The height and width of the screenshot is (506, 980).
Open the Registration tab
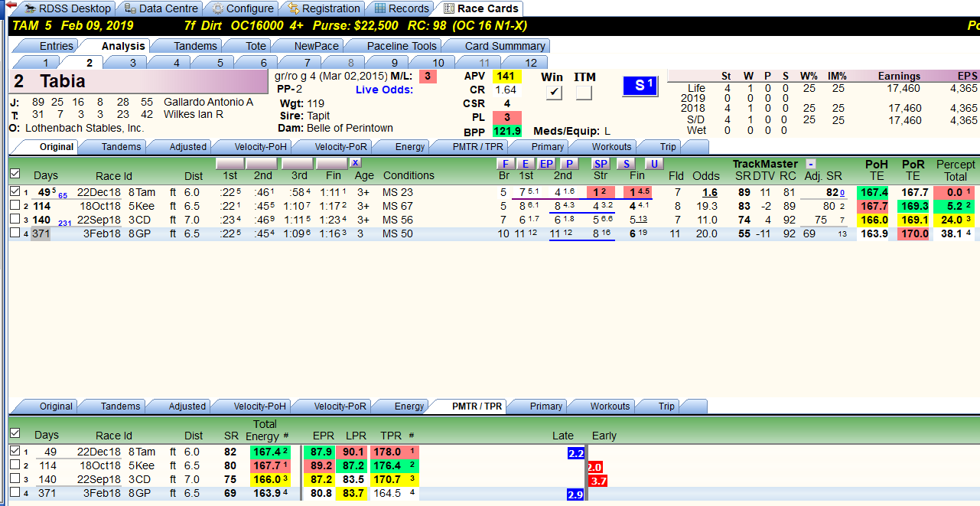point(322,8)
